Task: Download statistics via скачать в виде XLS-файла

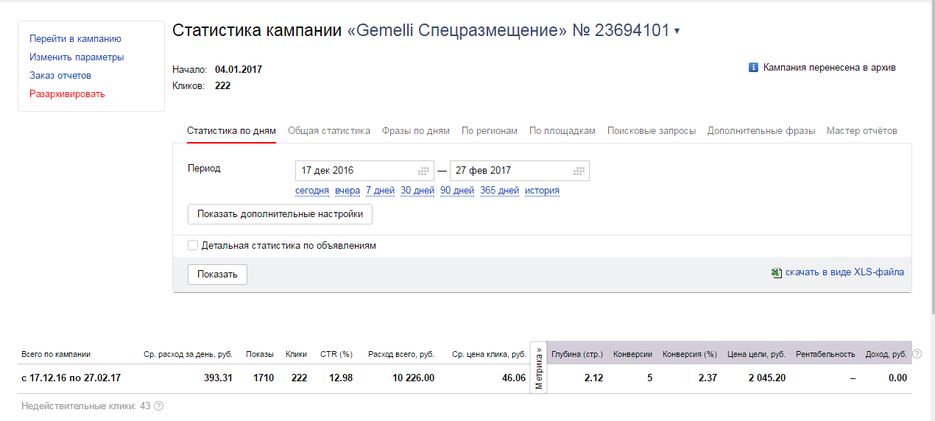Action: 844,272
